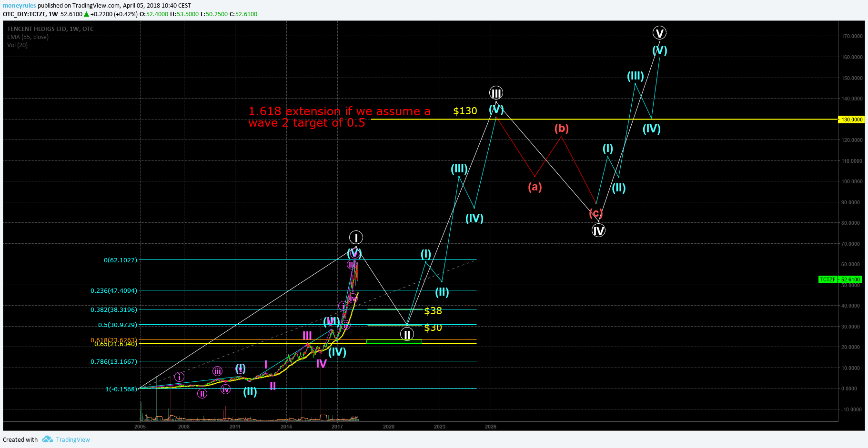Click the 170.0000 price axis value
The width and height of the screenshot is (868, 448).
point(852,36)
